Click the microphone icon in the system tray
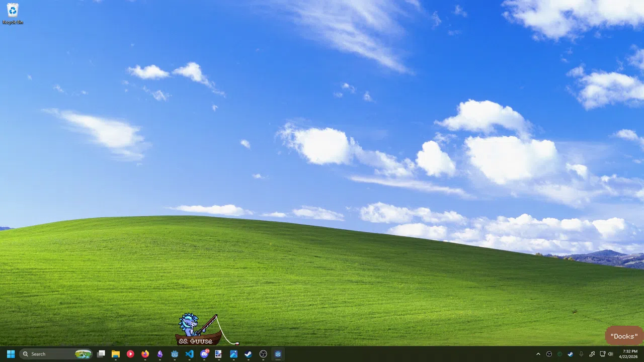 [581, 354]
